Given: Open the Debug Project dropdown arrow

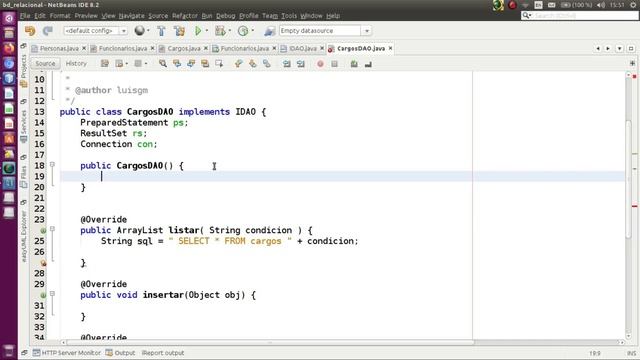Looking at the screenshot, I should (x=230, y=31).
